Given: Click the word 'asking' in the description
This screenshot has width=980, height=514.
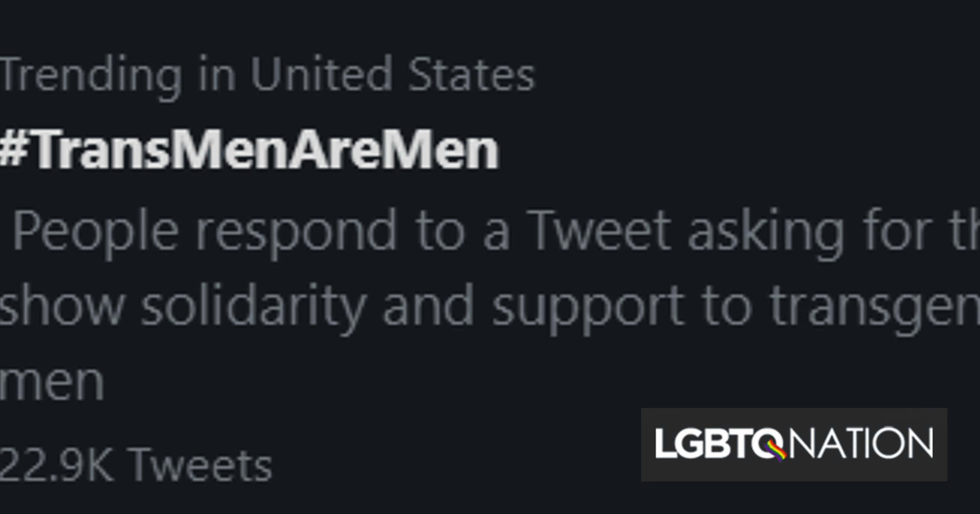Looking at the screenshot, I should click(766, 231).
